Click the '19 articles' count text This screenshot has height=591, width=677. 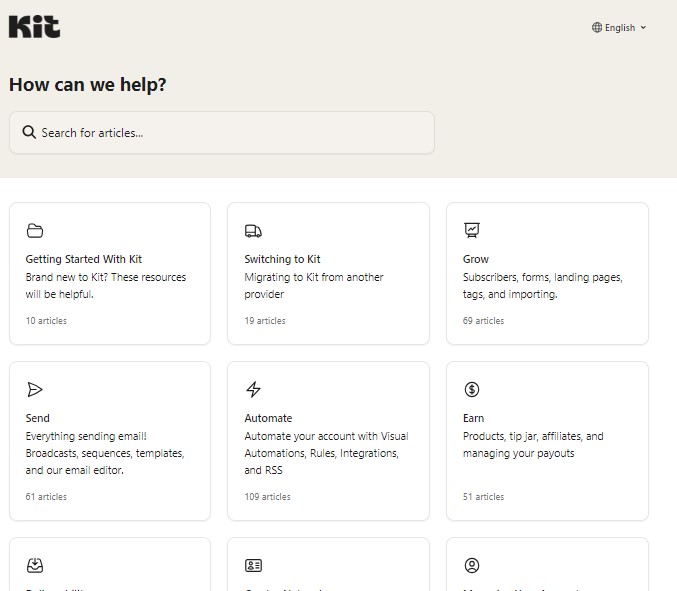[265, 321]
